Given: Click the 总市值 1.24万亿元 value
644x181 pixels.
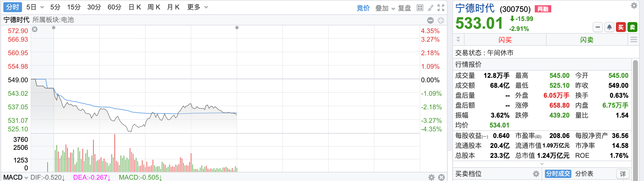Looking at the screenshot, I should [x=554, y=156].
